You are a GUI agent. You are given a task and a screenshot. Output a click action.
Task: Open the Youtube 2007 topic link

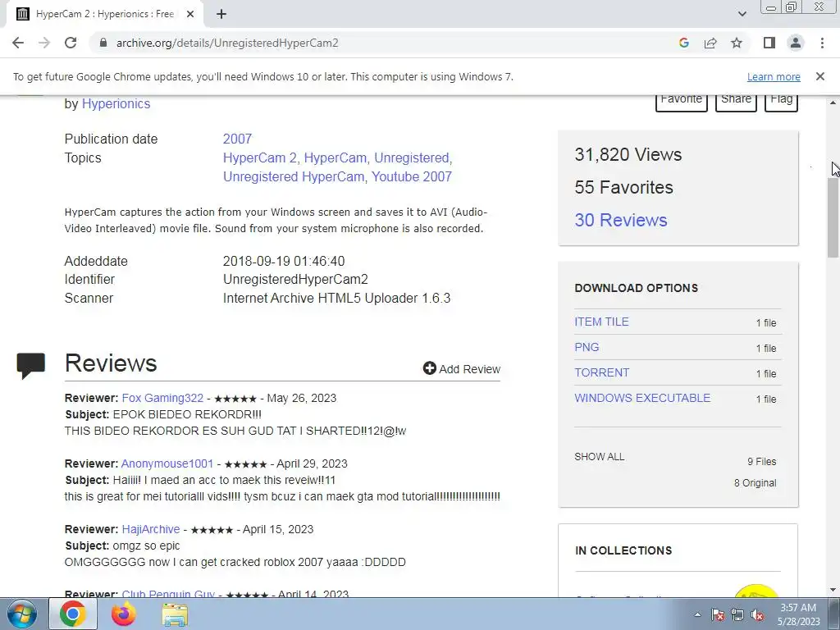tap(412, 177)
